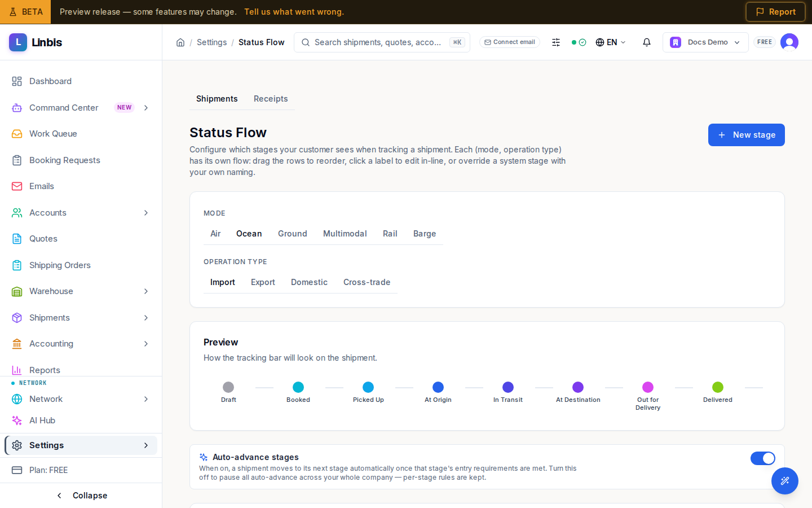Open the Docs Demo workspace dropdown
Viewport: 812px width, 508px height.
[705, 42]
